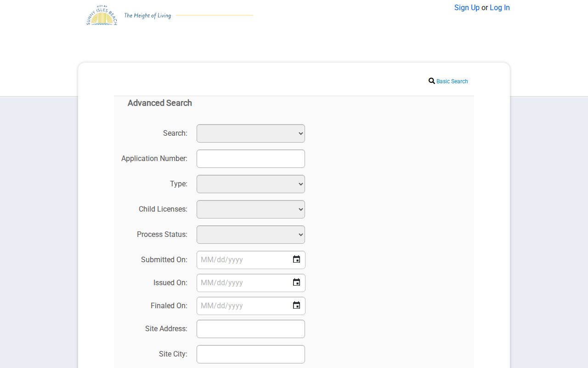Click the Sunny Isles Beach city logo
Image resolution: width=588 pixels, height=368 pixels.
pos(102,15)
